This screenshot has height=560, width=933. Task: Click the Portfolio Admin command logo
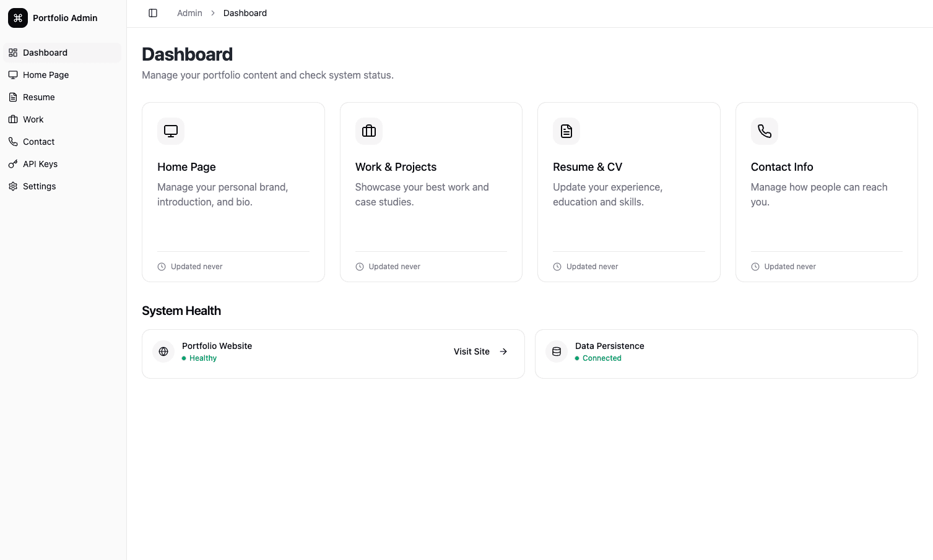[x=17, y=18]
